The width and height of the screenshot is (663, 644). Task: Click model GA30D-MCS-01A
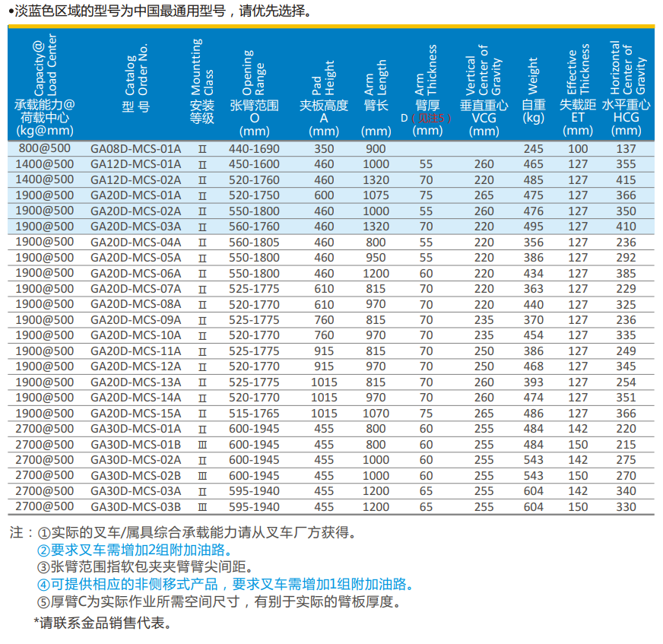[x=136, y=429]
